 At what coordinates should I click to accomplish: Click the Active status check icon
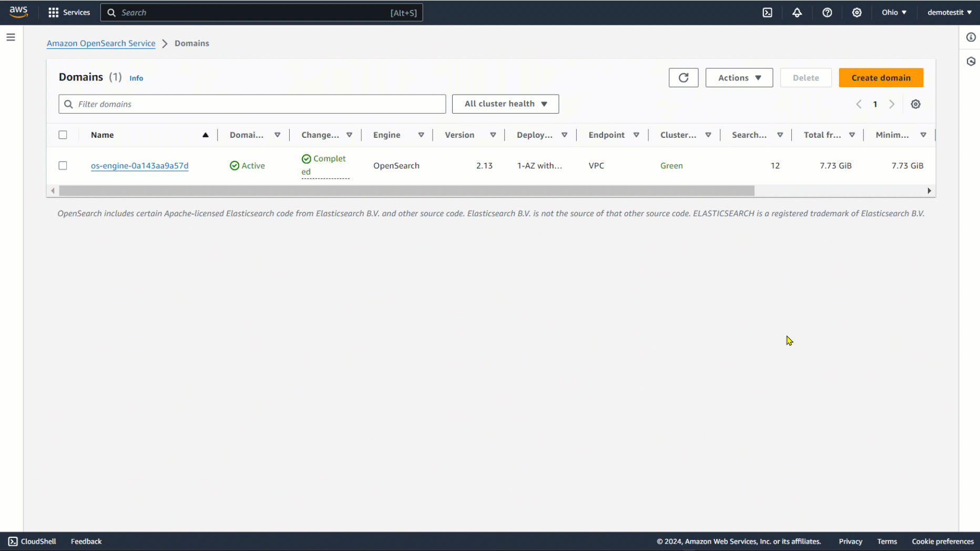pyautogui.click(x=234, y=166)
